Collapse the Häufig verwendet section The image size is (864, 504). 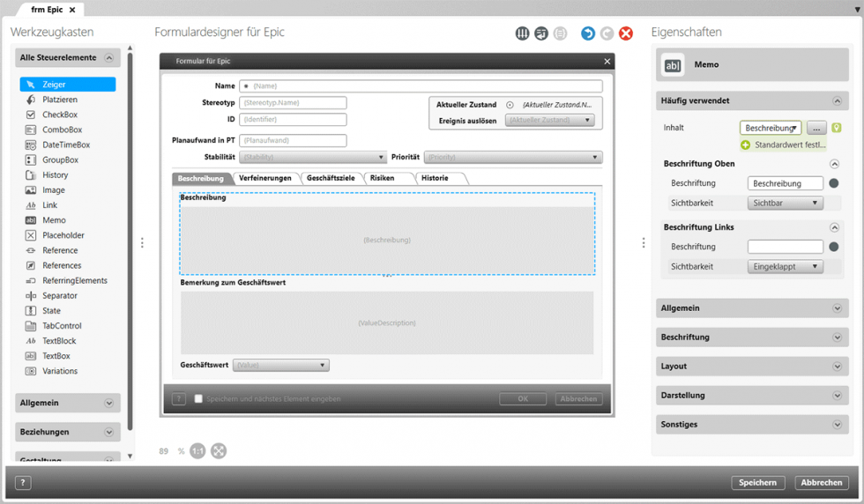[x=837, y=100]
